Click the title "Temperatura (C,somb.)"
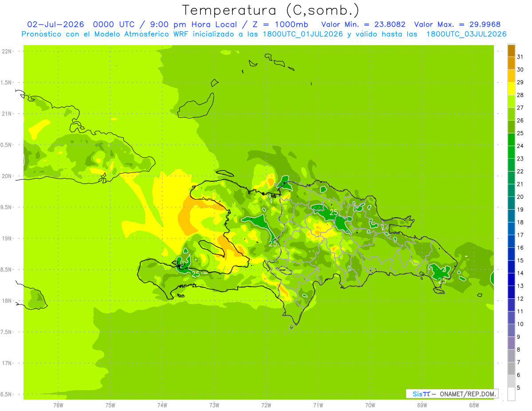Viewport: 532px width, 411px height. 271,10
